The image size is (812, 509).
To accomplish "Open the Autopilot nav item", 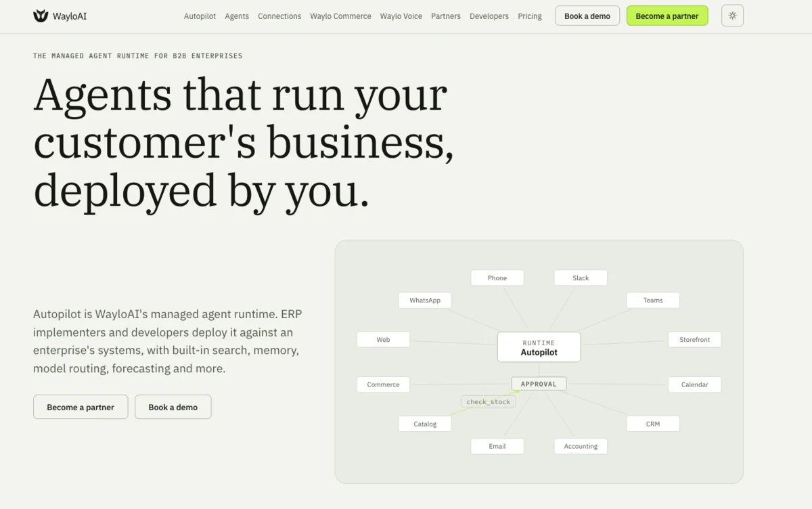I will point(200,16).
